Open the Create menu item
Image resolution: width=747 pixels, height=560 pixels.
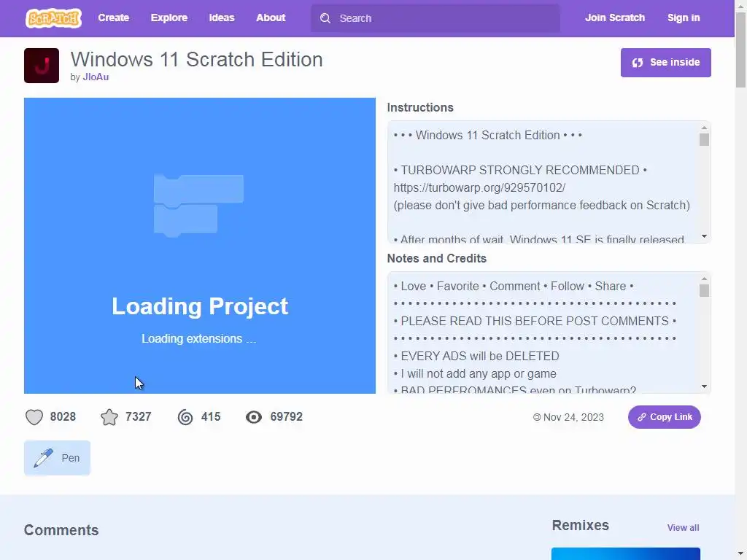(113, 17)
